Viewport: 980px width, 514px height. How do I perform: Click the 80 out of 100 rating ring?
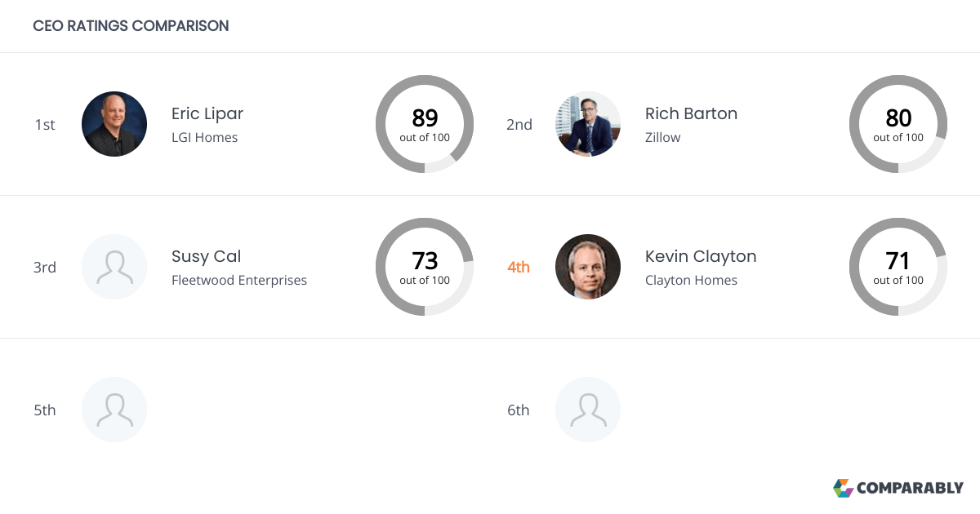coord(898,124)
